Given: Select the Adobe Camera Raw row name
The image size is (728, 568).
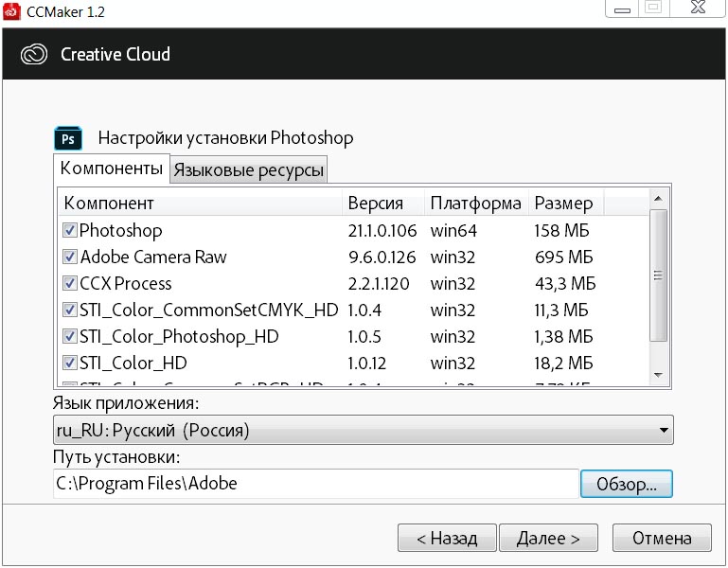Looking at the screenshot, I should [153, 257].
